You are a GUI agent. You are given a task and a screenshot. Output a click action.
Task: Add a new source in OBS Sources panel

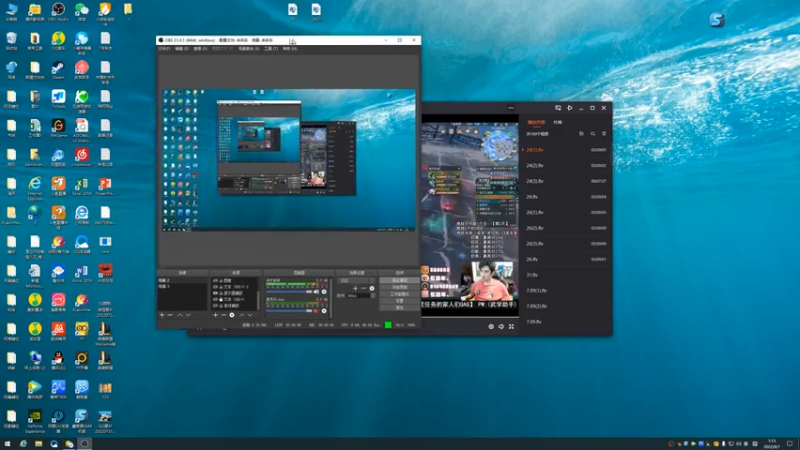(x=215, y=315)
